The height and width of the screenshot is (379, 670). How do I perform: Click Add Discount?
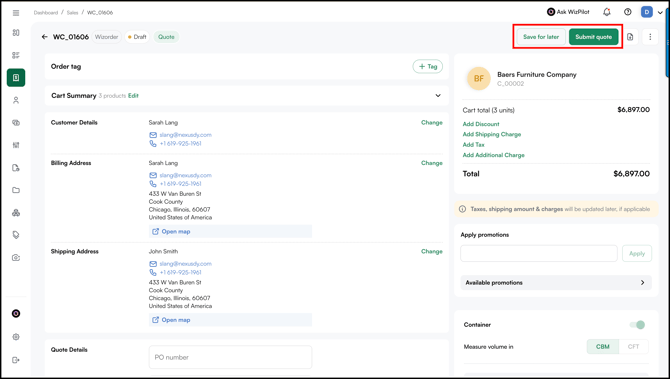[481, 124]
